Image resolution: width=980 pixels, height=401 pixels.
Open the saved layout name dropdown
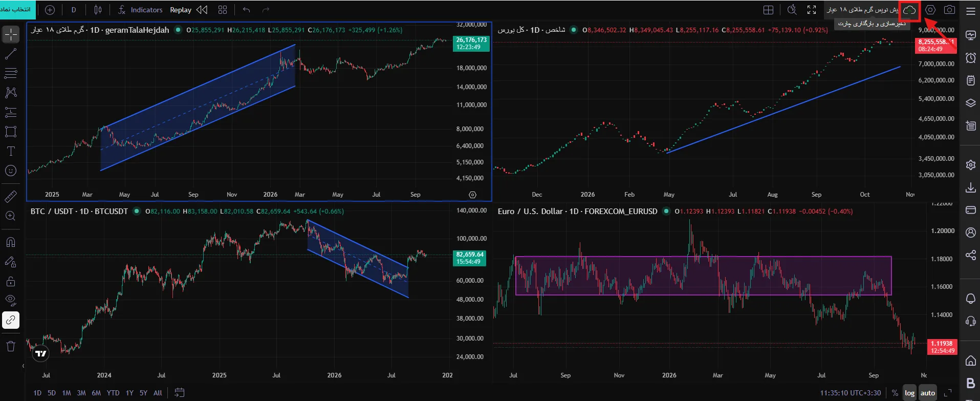coord(863,10)
